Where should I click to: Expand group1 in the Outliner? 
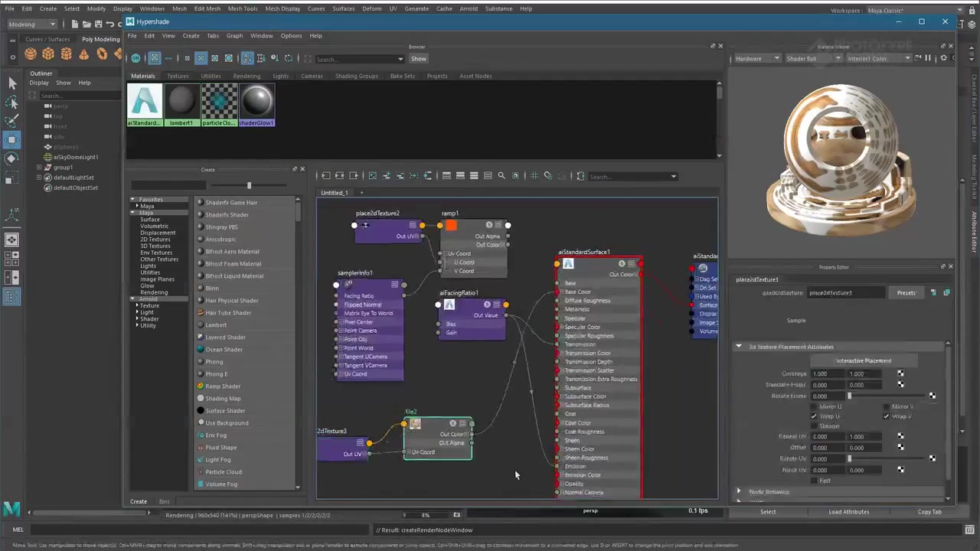39,167
